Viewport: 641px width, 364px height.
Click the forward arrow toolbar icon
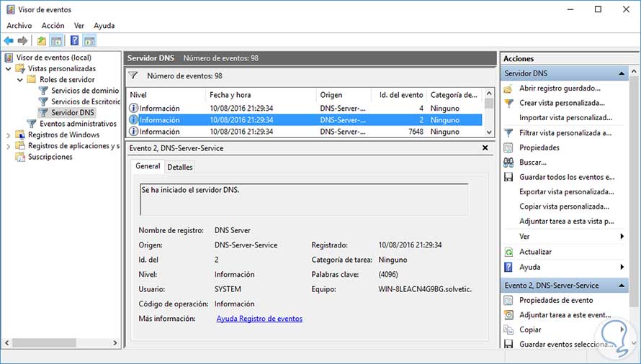point(23,40)
